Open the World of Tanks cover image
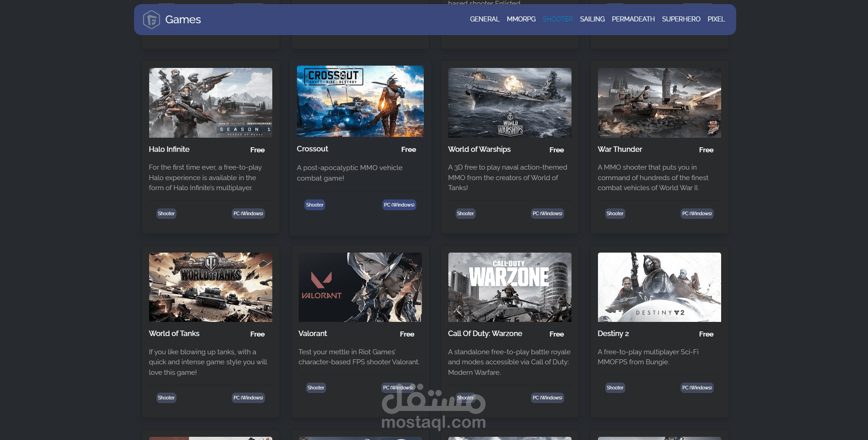 click(x=211, y=287)
